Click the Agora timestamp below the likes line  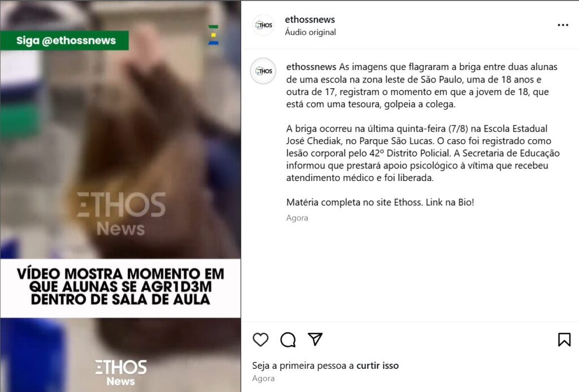pyautogui.click(x=263, y=378)
